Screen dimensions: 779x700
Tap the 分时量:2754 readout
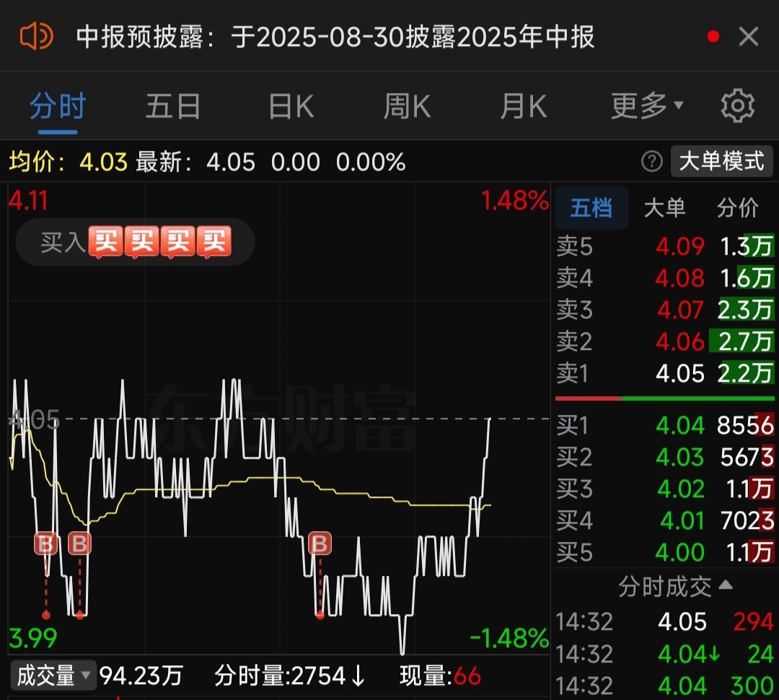click(290, 675)
